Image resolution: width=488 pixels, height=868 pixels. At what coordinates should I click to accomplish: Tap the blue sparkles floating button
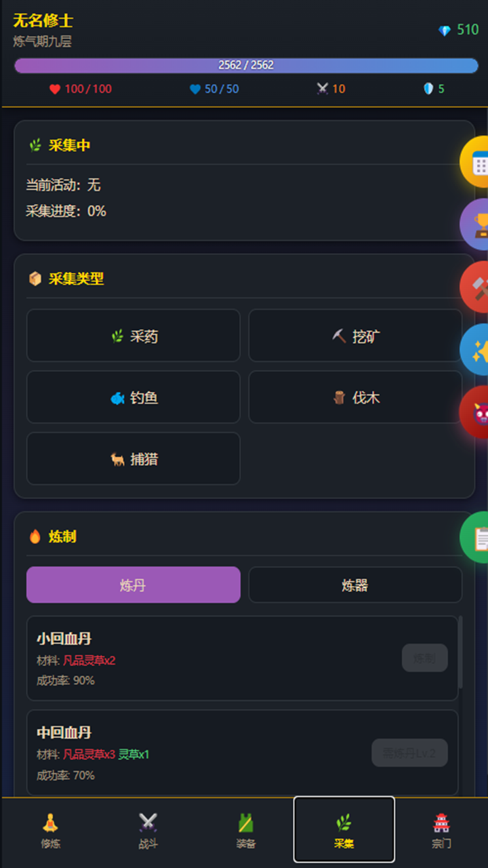pos(477,350)
